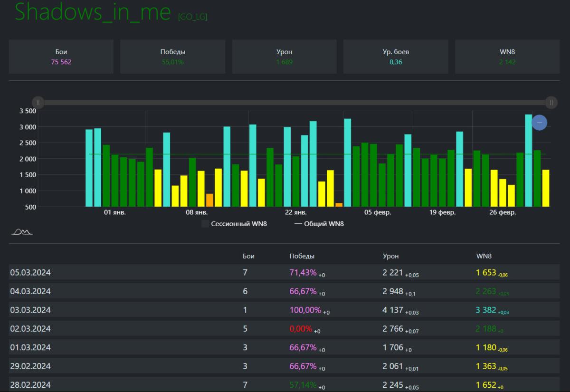The height and width of the screenshot is (392, 570).
Task: Select the Ур. боев summary card
Action: pyautogui.click(x=395, y=57)
